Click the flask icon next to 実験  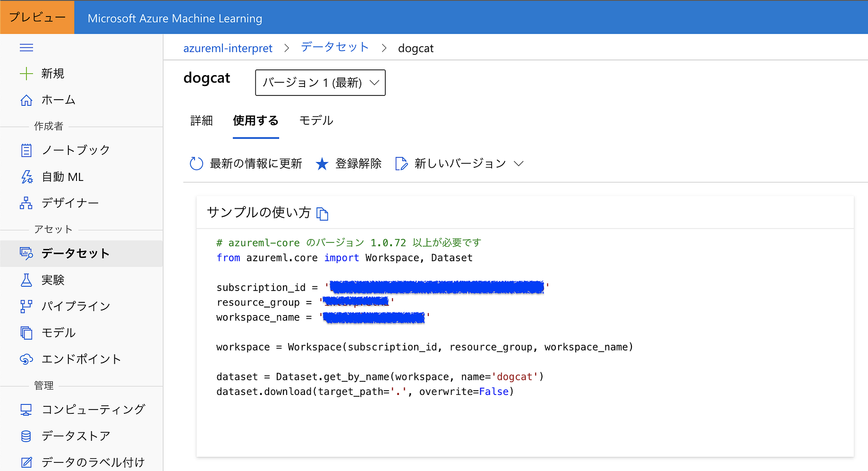pyautogui.click(x=26, y=280)
